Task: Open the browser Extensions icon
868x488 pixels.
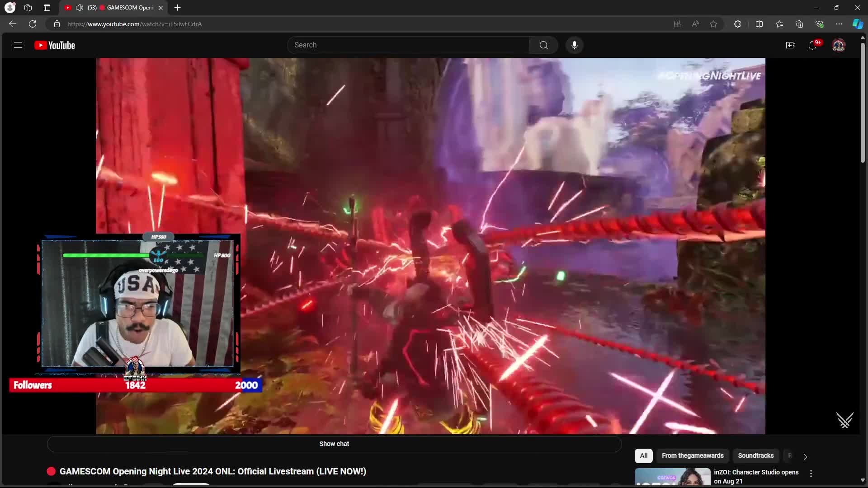Action: click(x=737, y=24)
